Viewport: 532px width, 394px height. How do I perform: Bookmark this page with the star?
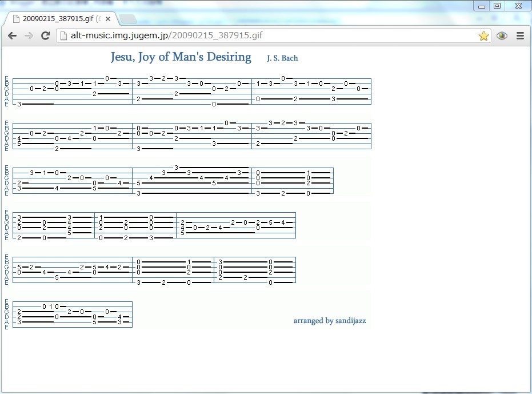point(483,35)
